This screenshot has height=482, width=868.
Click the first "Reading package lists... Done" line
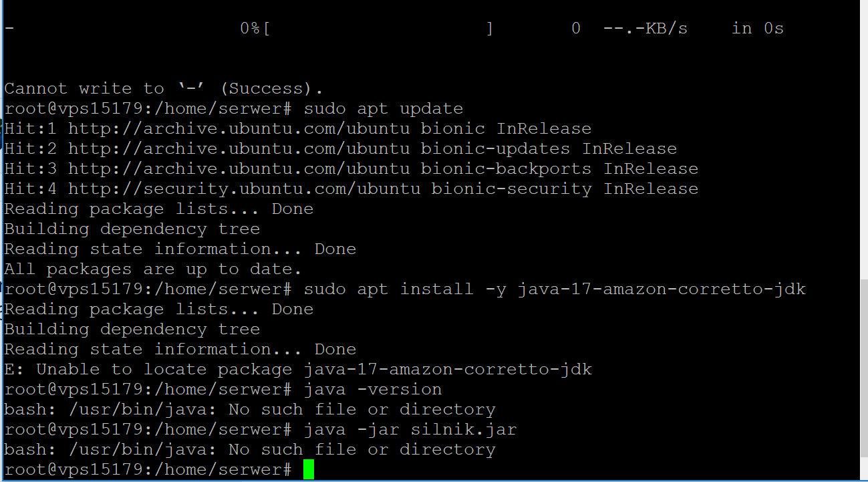[x=158, y=209]
